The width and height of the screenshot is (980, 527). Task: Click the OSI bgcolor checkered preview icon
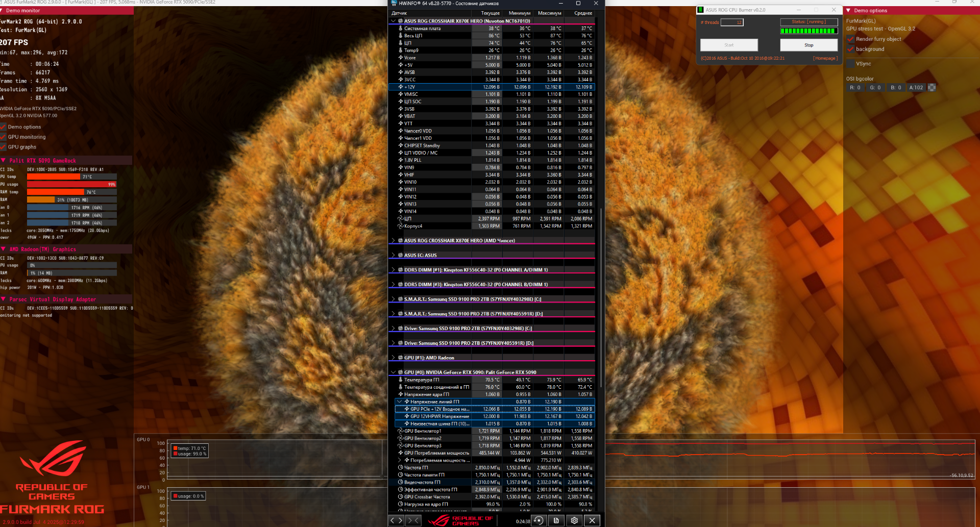click(x=932, y=87)
